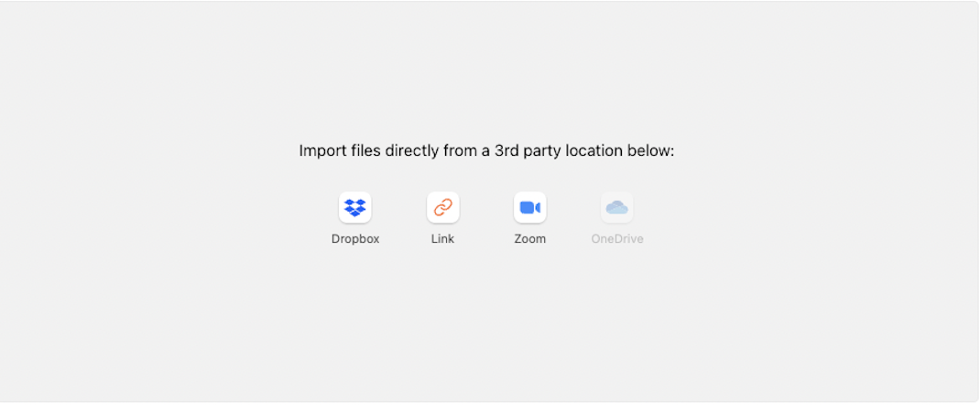Viewport: 980px width, 405px height.
Task: Open the Link import option icon
Action: pos(442,207)
